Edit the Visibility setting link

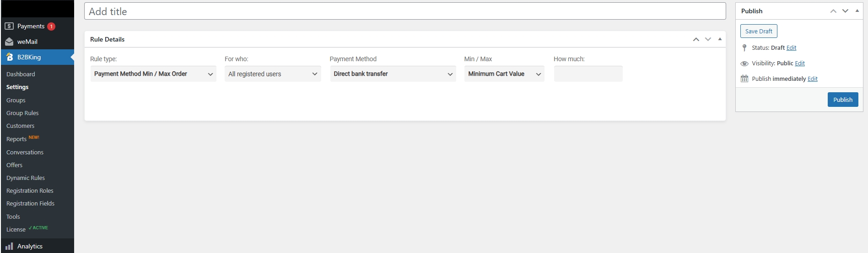pos(799,63)
